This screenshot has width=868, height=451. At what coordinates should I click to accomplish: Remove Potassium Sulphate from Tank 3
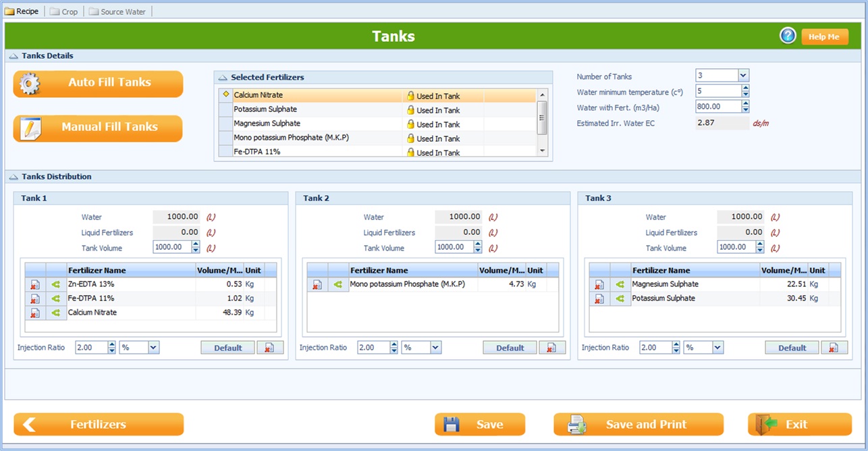599,299
